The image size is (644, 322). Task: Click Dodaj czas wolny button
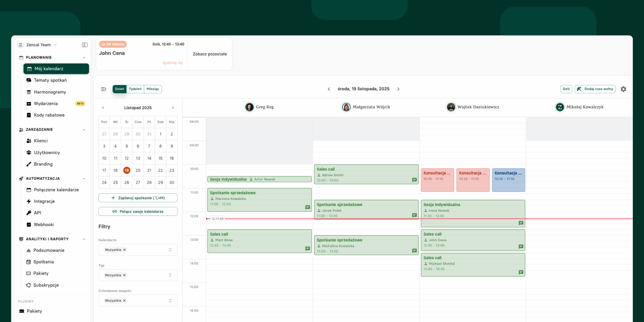tap(595, 89)
